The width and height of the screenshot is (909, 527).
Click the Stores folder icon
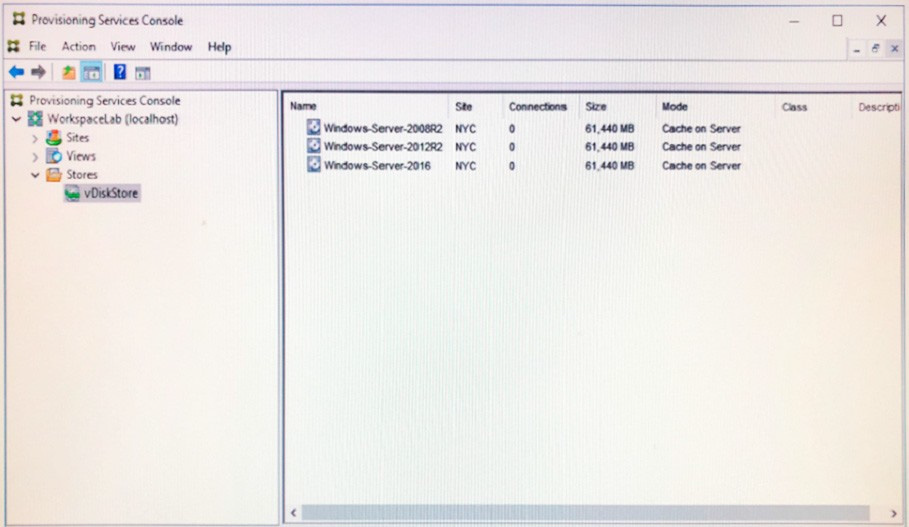point(54,175)
